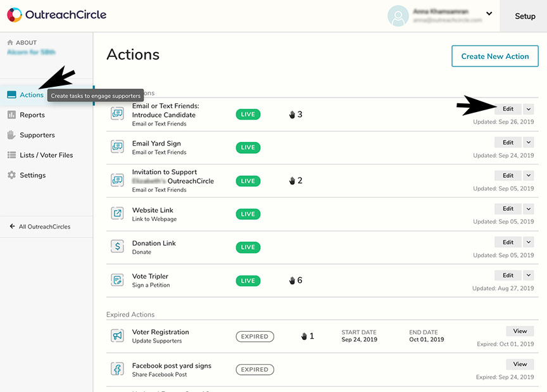
Task: Expand dropdown next to Introduce Candidate Edit
Action: 529,109
